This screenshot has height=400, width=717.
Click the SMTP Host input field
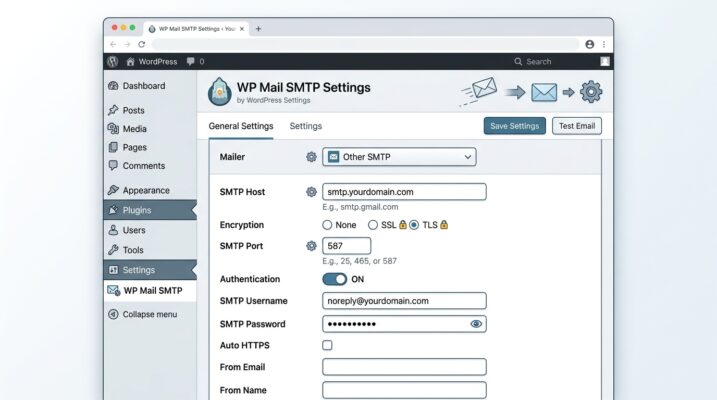click(x=404, y=192)
